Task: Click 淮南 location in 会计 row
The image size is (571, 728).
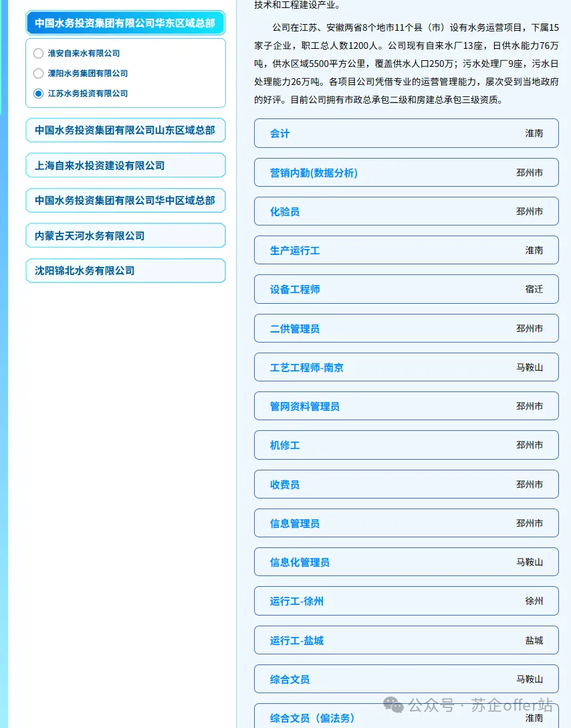Action: (534, 133)
